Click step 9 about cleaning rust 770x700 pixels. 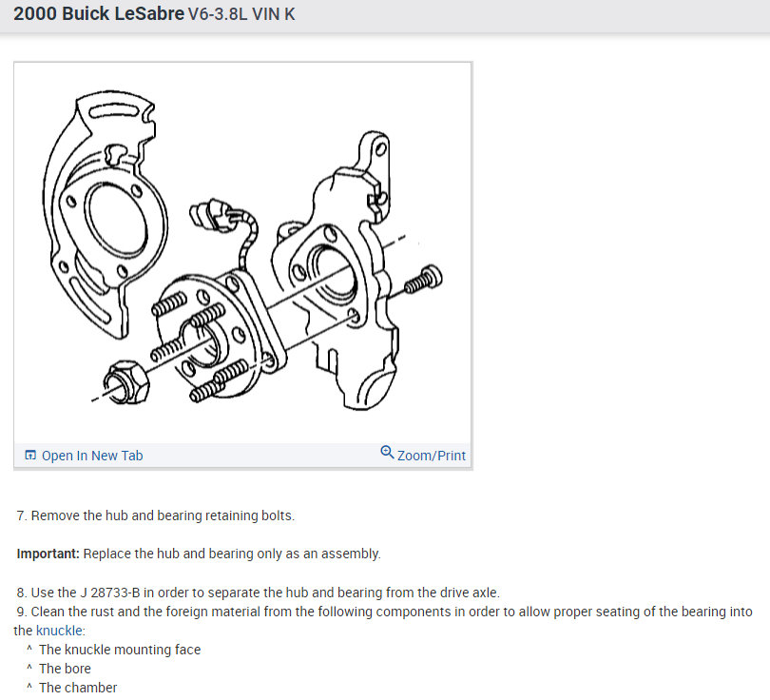[x=383, y=621]
